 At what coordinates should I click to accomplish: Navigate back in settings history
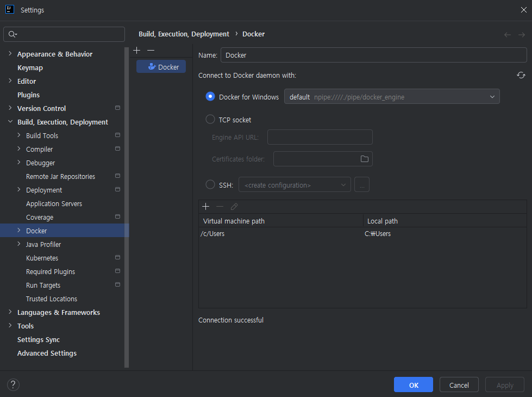508,35
